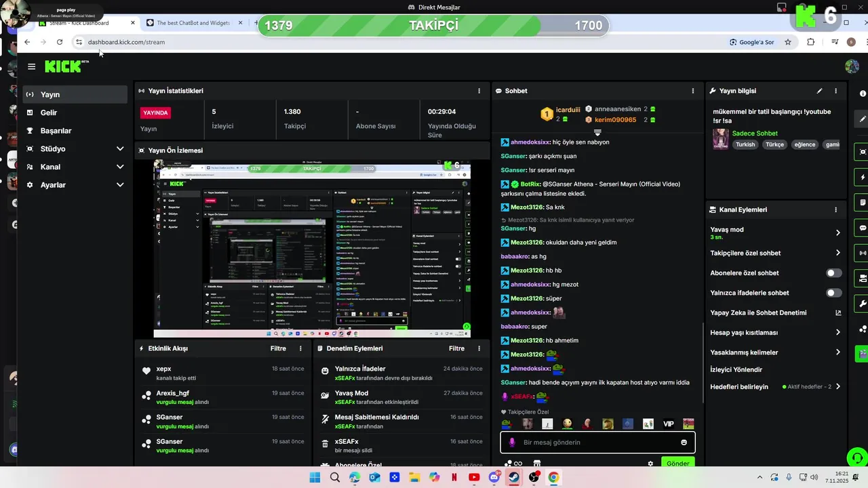Click the stream preview thumbnail
This screenshot has height=488, width=868.
click(x=312, y=248)
